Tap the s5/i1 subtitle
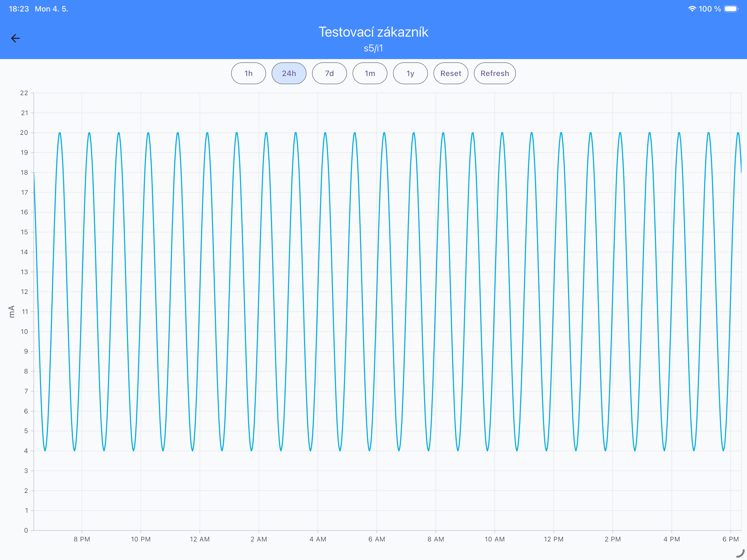747x560 pixels. tap(373, 48)
